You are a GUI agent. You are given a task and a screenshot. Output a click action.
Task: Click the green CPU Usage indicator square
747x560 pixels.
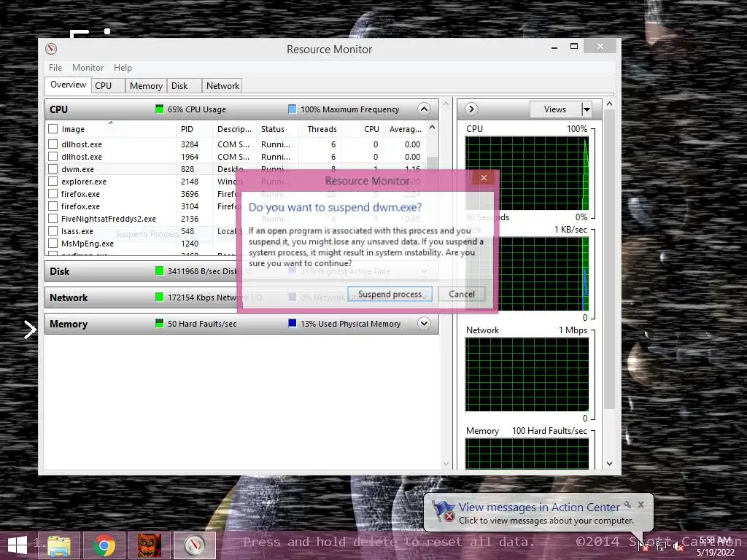(x=160, y=109)
